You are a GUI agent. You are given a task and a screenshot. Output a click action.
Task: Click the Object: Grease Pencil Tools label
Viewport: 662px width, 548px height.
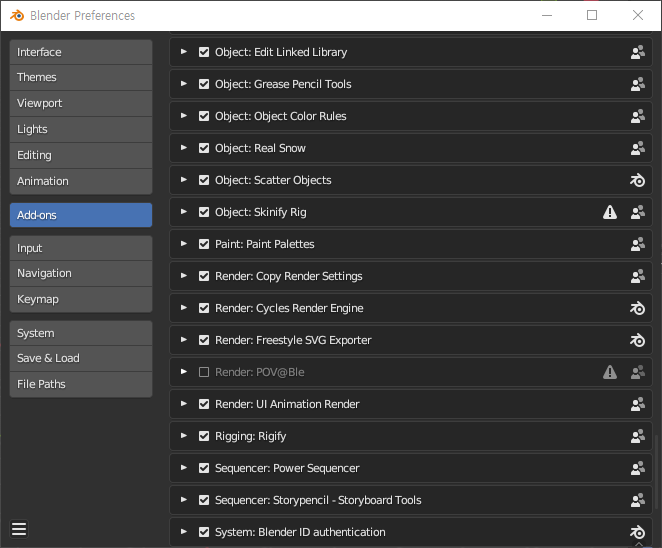283,84
